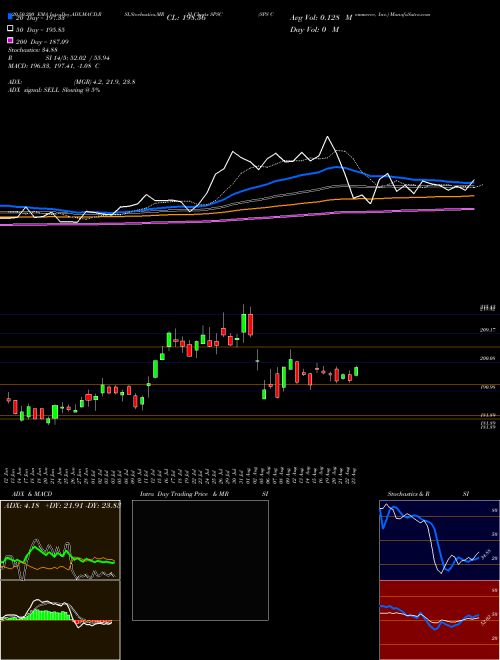Open the red RSI chart panel
The width and height of the screenshot is (500, 660).
tap(439, 620)
